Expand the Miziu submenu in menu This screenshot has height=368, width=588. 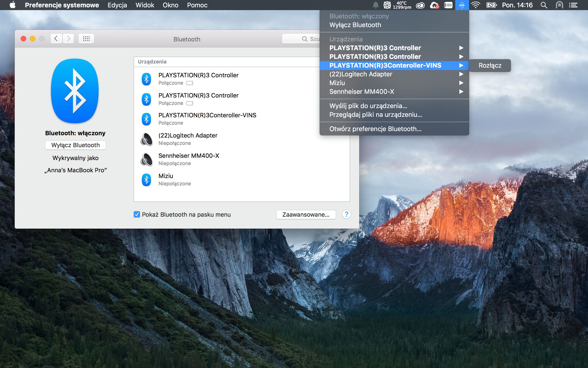click(461, 83)
